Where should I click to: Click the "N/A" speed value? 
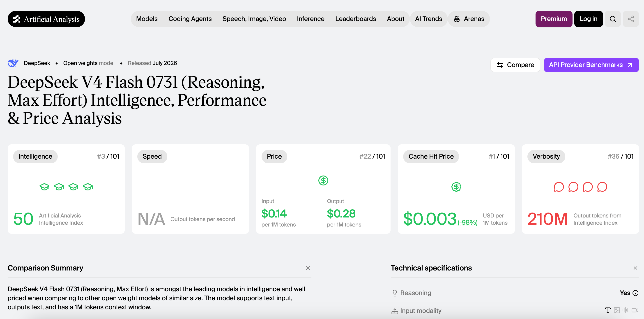(151, 219)
